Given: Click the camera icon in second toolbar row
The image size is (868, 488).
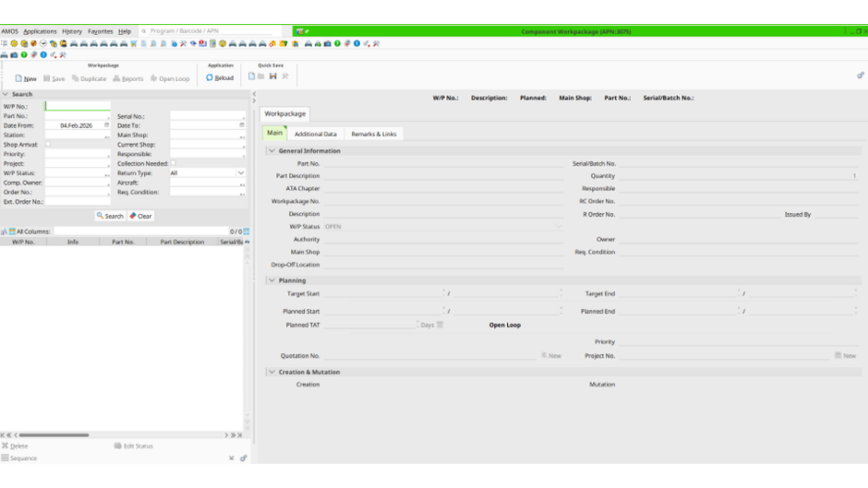Looking at the screenshot, I should click(x=14, y=55).
